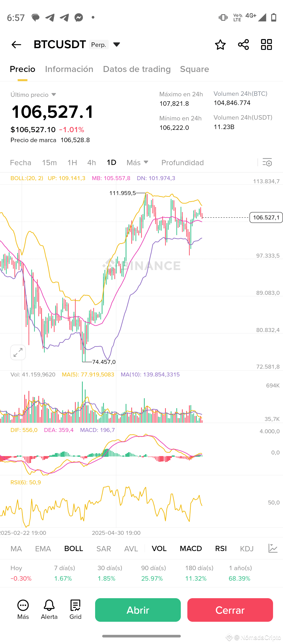Expand the Más timeframe dropdown

138,163
